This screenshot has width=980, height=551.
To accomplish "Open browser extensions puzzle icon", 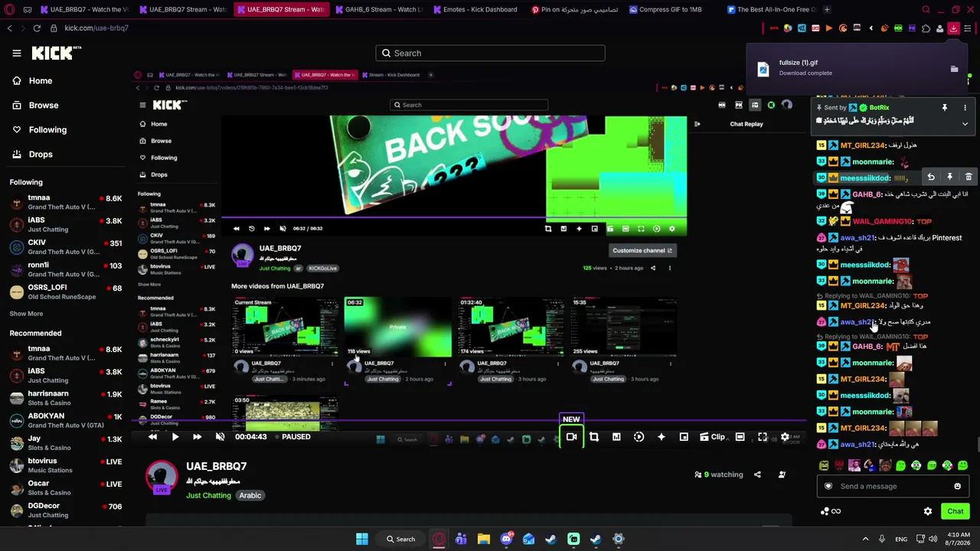I will coord(926,28).
